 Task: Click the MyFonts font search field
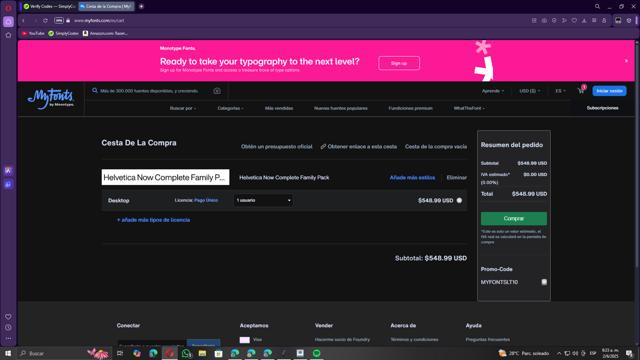[x=149, y=91]
